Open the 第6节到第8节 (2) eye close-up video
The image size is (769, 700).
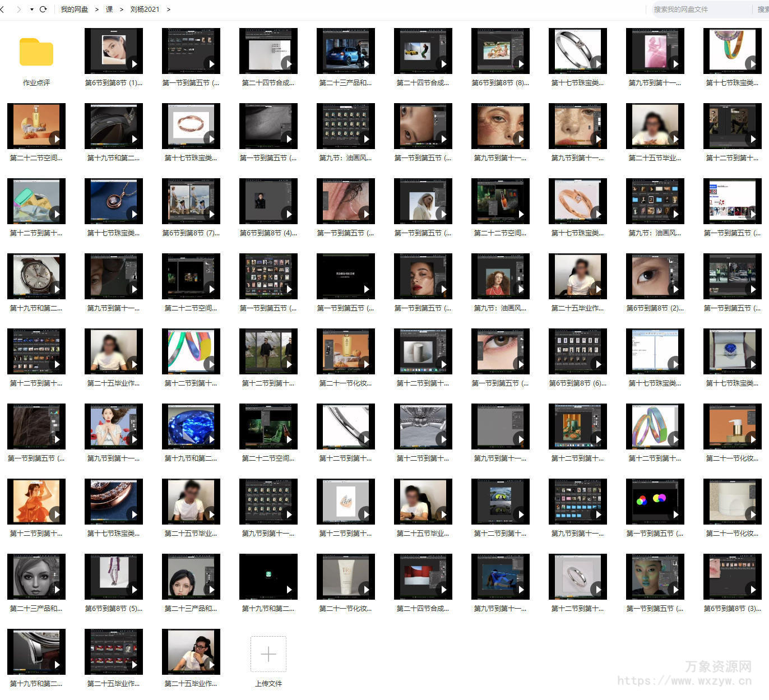point(655,276)
